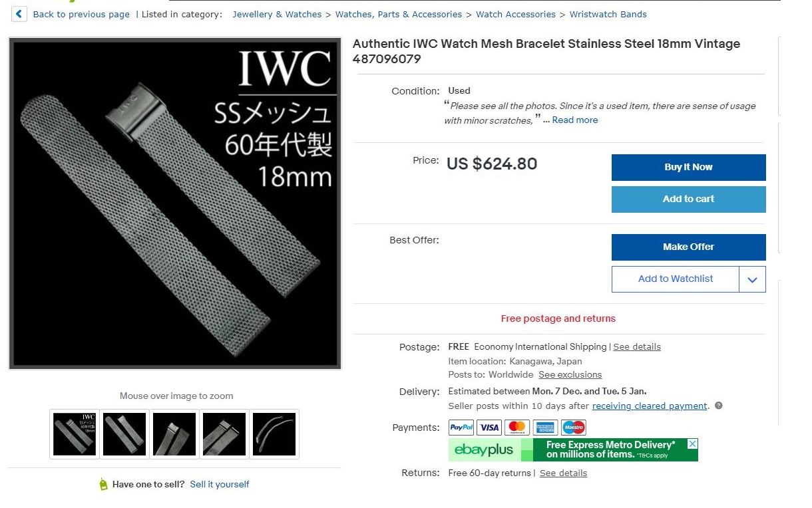Click the Buy It Now button

point(688,168)
